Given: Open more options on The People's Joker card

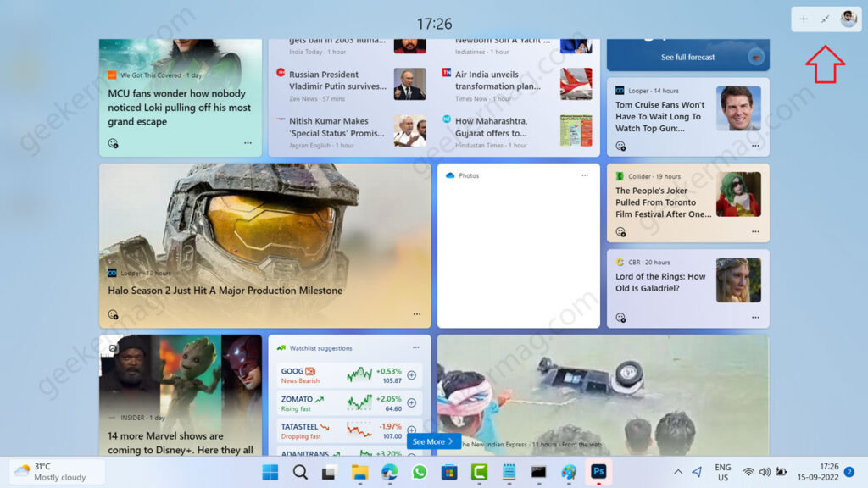Looking at the screenshot, I should tap(755, 232).
